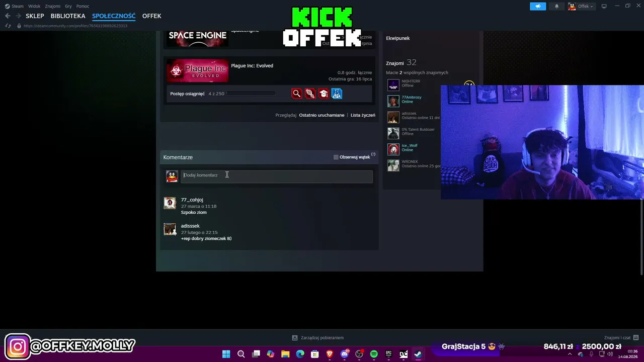
Task: Click the penguin avatar beside the comment box
Action: (172, 176)
